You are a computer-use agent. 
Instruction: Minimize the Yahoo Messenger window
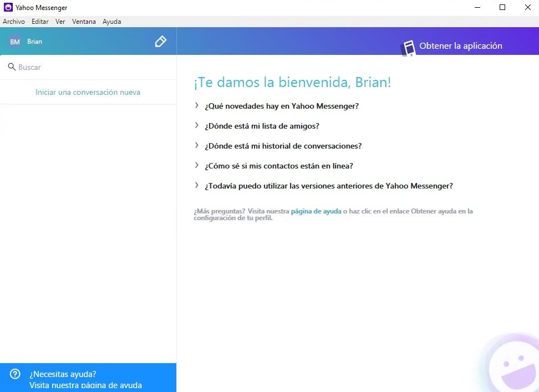(477, 7)
